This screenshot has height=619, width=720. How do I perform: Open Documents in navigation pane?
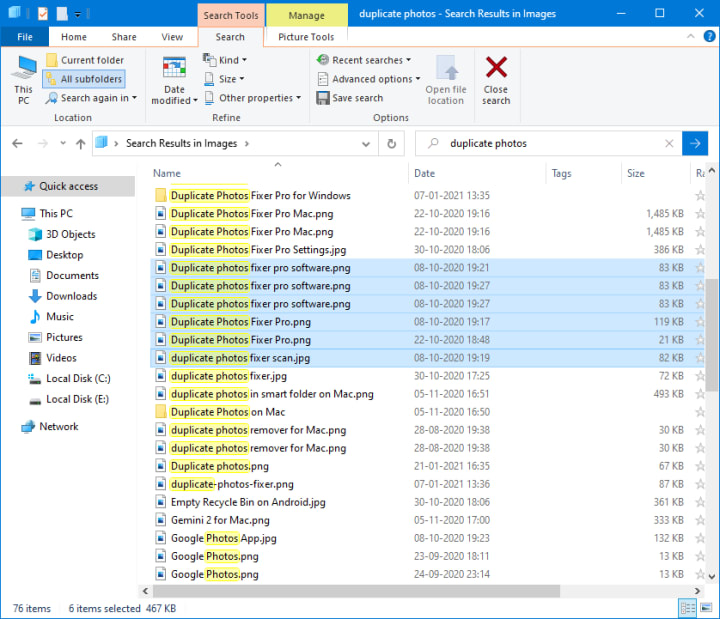[x=63, y=276]
